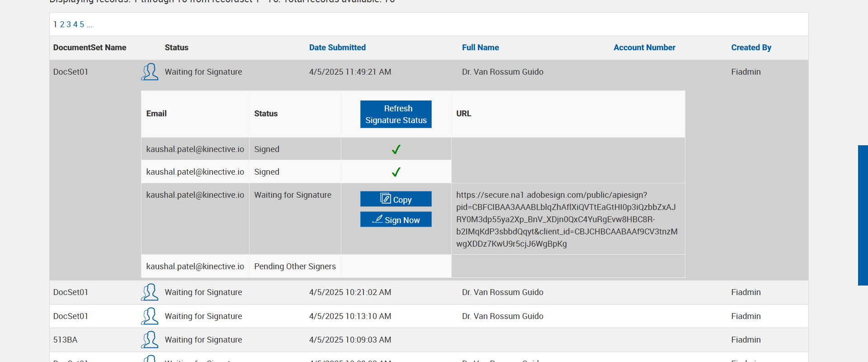Viewport: 868px width, 362px height.
Task: Show more pages via ellipsis link
Action: [90, 25]
